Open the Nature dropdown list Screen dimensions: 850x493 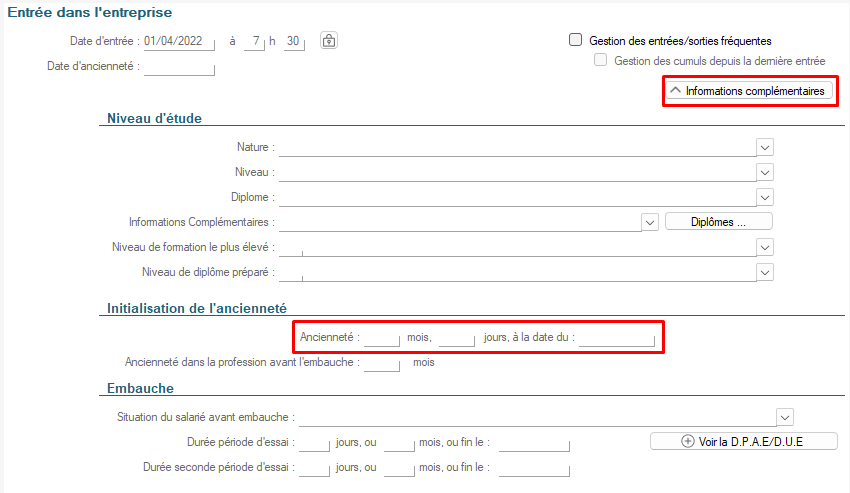point(765,147)
